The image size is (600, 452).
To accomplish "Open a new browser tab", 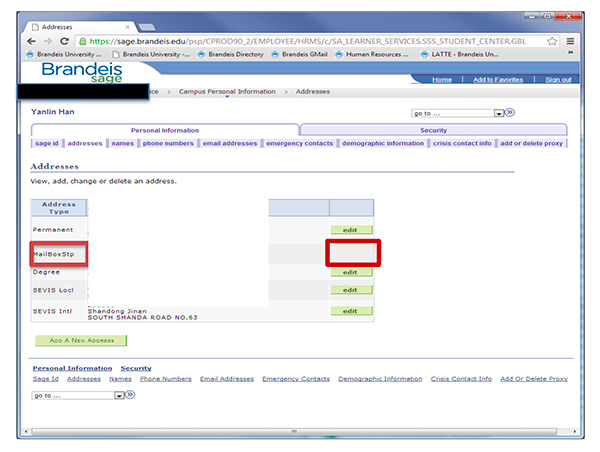I will point(147,27).
